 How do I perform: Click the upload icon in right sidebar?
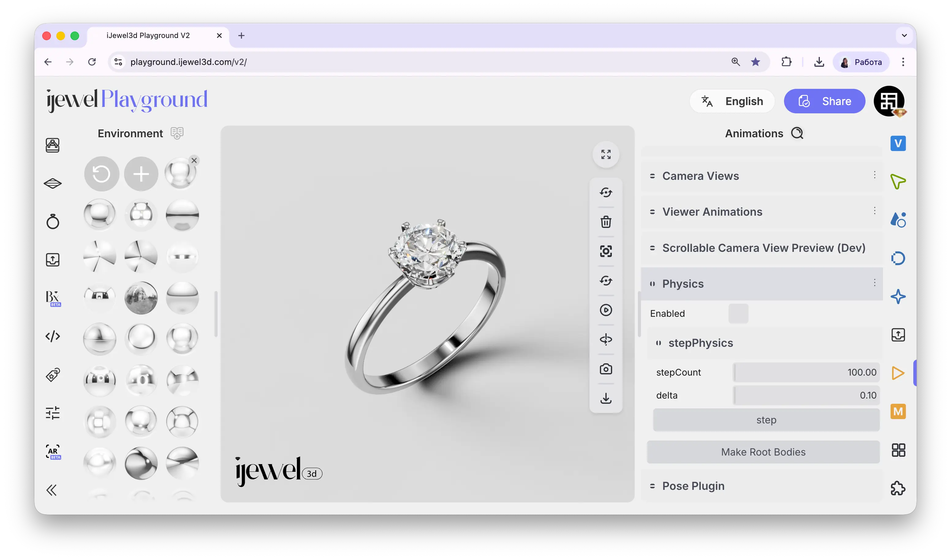[898, 335]
